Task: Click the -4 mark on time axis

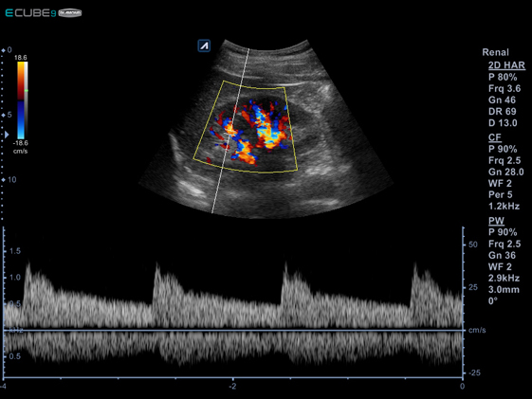Action: pyautogui.click(x=3, y=386)
